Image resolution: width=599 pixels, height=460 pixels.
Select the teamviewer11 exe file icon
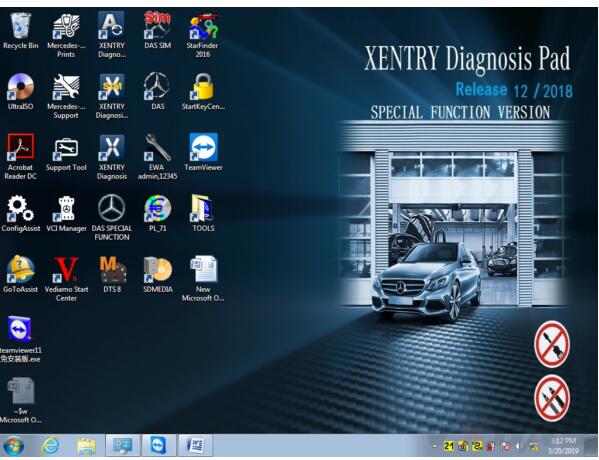click(x=20, y=339)
